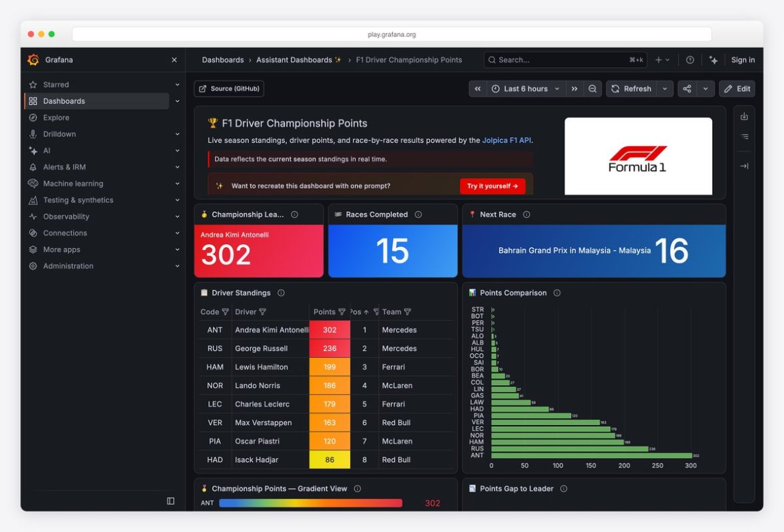This screenshot has height=532, width=784.
Task: Close the sidebar menu with X
Action: pyautogui.click(x=174, y=60)
